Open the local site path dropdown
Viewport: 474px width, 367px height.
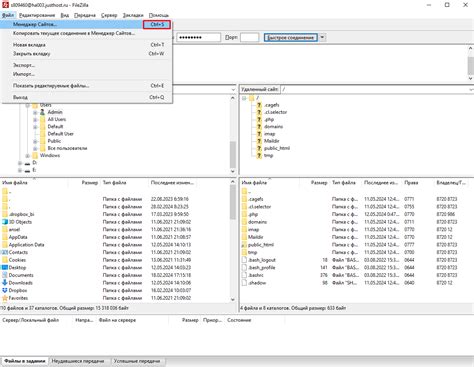click(233, 89)
